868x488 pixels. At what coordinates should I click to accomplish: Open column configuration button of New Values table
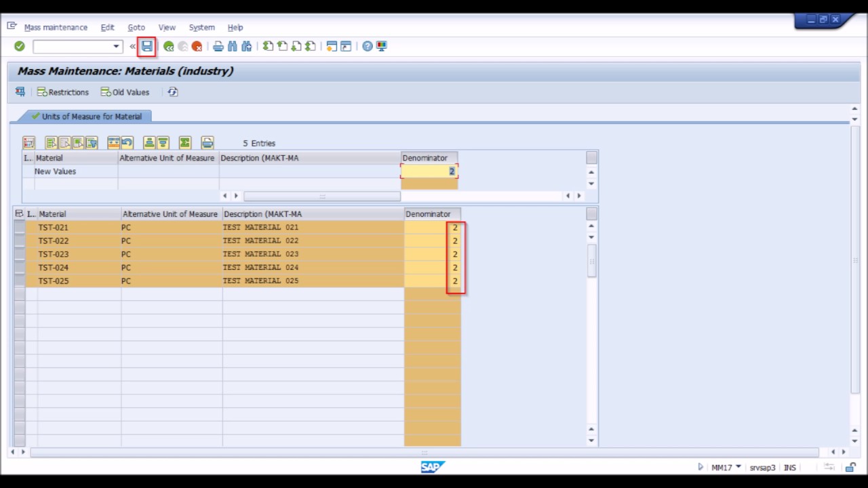pyautogui.click(x=591, y=158)
